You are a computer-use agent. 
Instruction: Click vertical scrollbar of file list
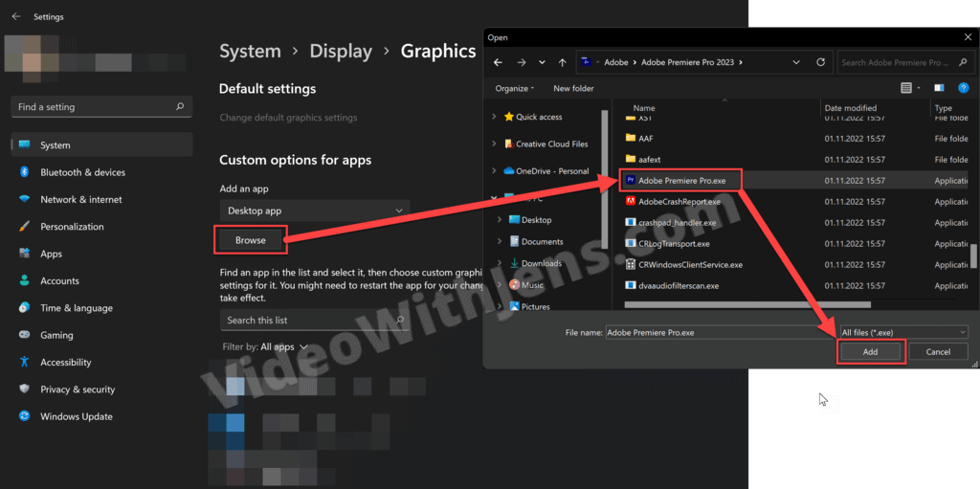click(973, 256)
